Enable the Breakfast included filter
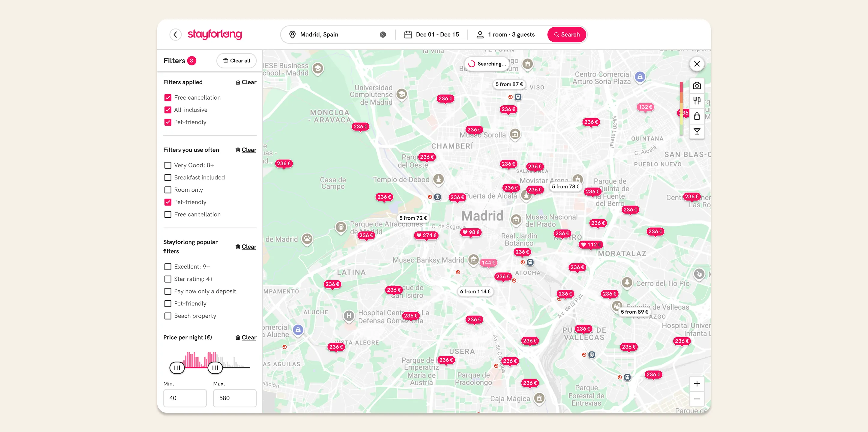 tap(168, 177)
